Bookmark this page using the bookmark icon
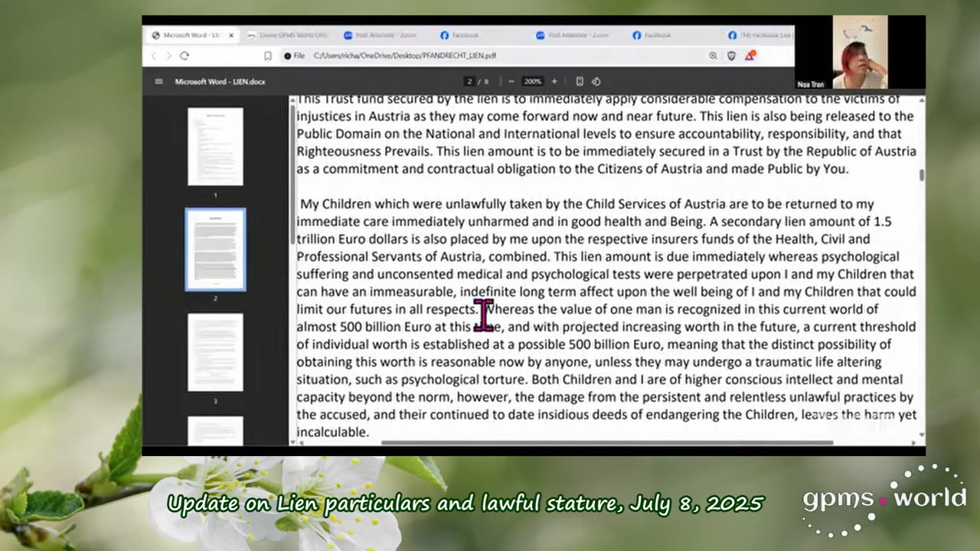This screenshot has width=980, height=551. coord(267,56)
